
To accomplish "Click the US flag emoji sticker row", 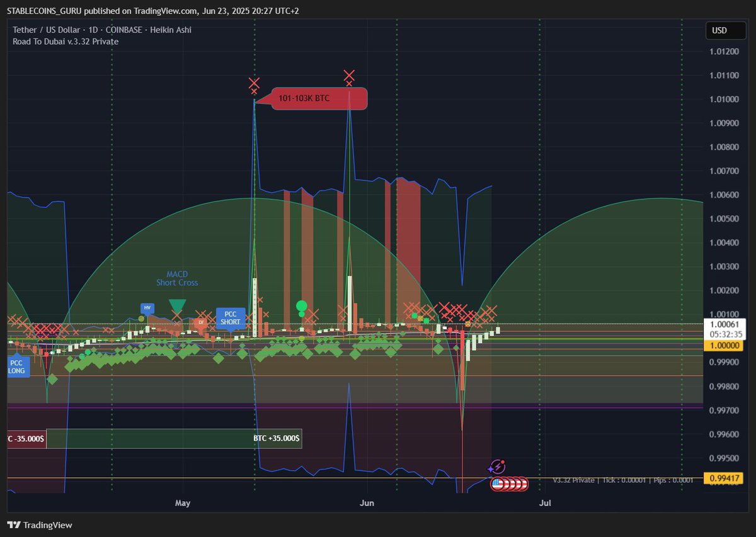I will pyautogui.click(x=509, y=484).
